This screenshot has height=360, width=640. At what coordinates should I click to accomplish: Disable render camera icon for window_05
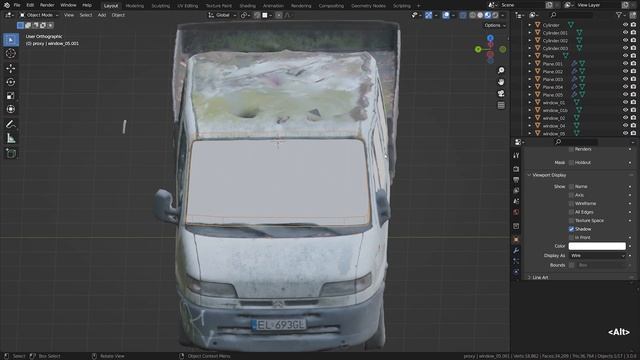(633, 133)
